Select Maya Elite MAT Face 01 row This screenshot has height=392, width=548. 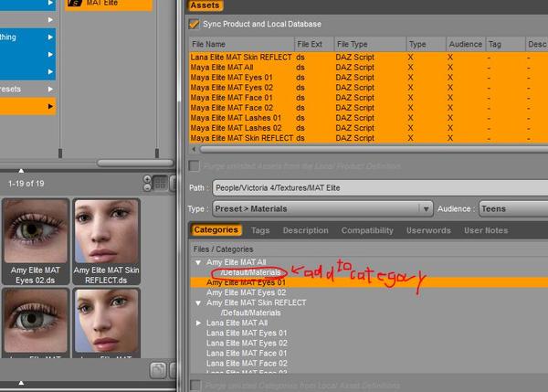click(x=369, y=98)
